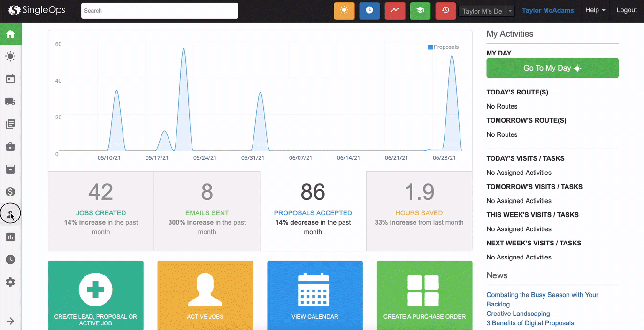The width and height of the screenshot is (644, 330).
Task: Click the Taylor McAdams profile link
Action: [x=548, y=11]
